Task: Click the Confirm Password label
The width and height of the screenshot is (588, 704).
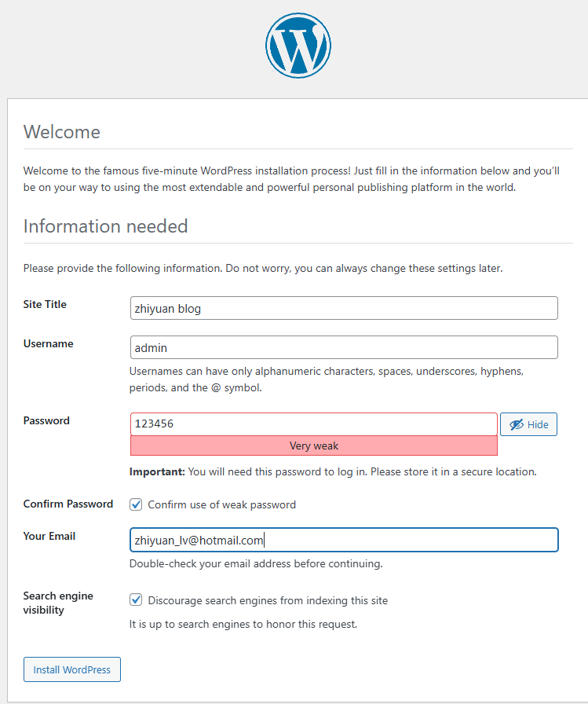Action: pyautogui.click(x=68, y=504)
